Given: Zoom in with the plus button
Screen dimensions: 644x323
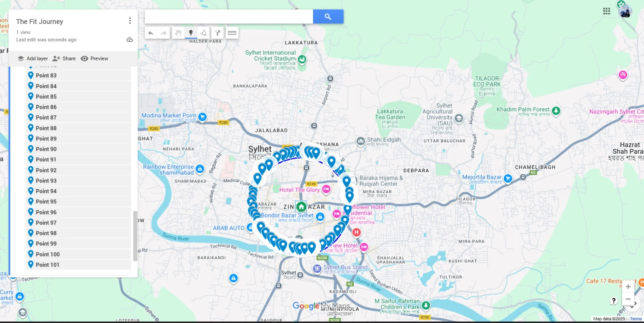Looking at the screenshot, I should point(628,287).
